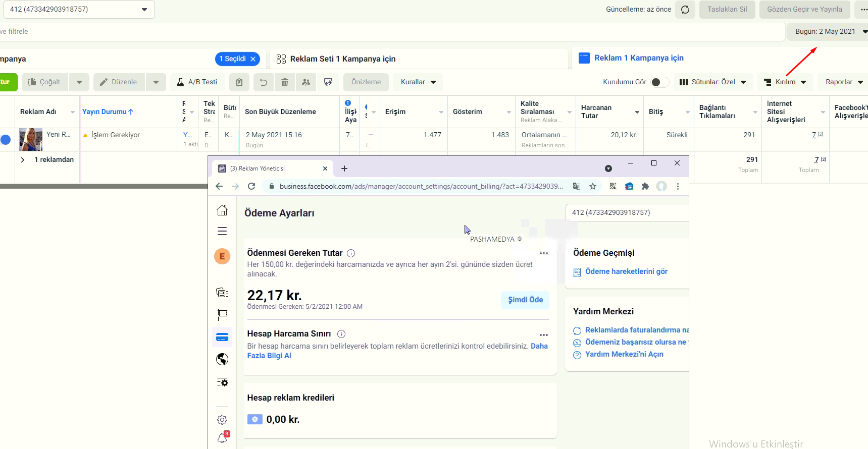Image resolution: width=868 pixels, height=449 pixels.
Task: Click the undo arrow icon in the toolbar
Action: 264,82
